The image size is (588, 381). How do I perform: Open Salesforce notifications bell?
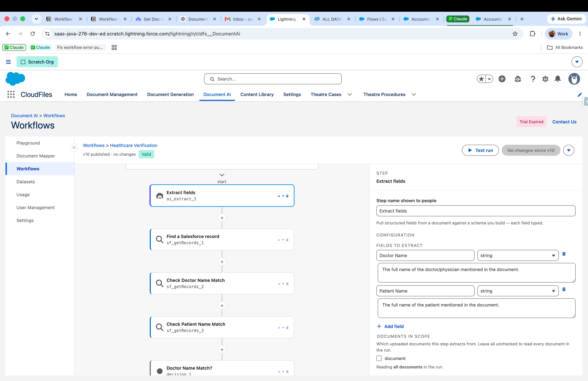point(558,79)
